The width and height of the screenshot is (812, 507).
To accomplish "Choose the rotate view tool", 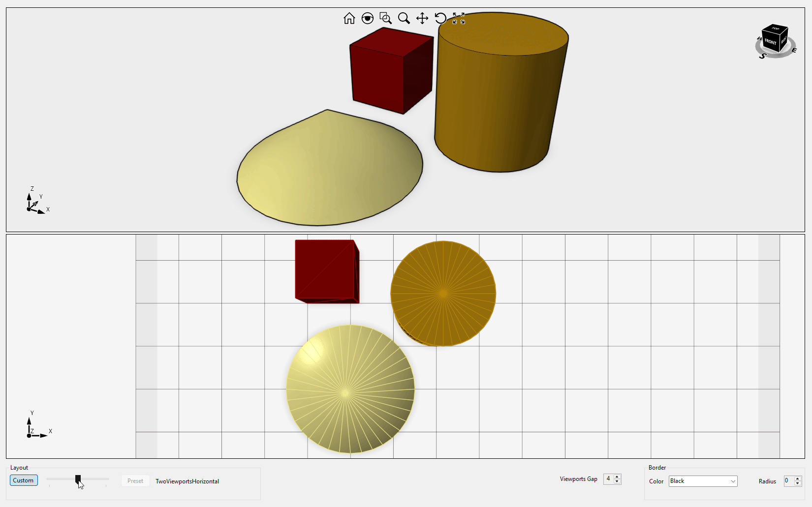I will [440, 19].
